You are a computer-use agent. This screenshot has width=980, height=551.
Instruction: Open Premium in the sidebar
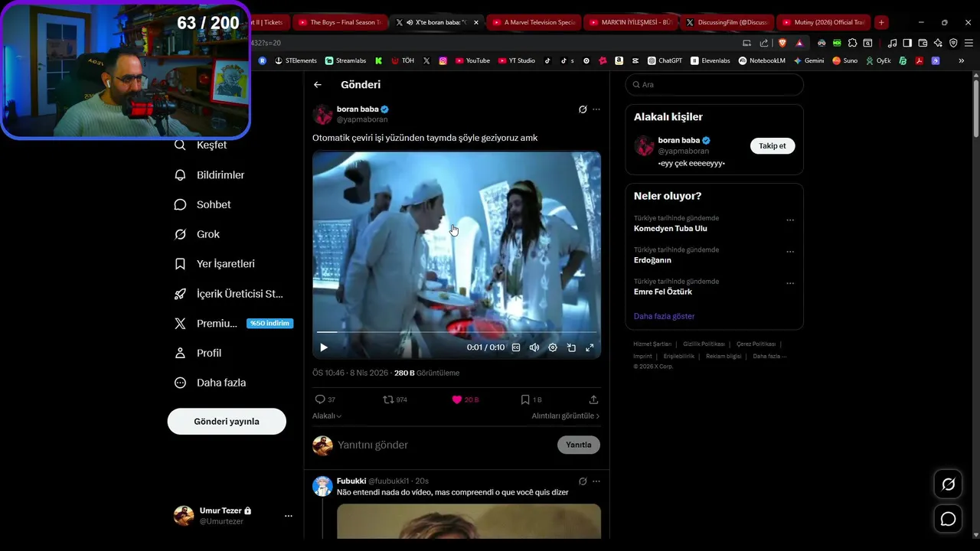pyautogui.click(x=206, y=324)
